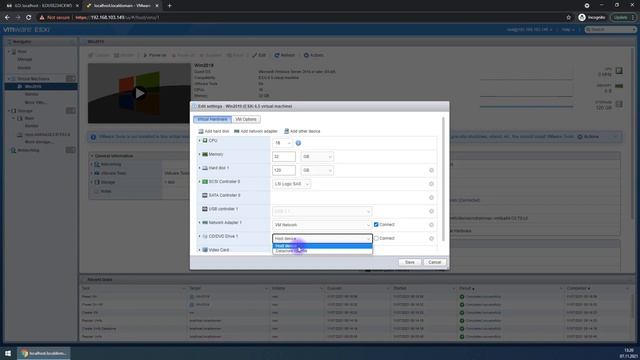Bookmark page with the star icon
The width and height of the screenshot is (640, 360).
pos(569,18)
